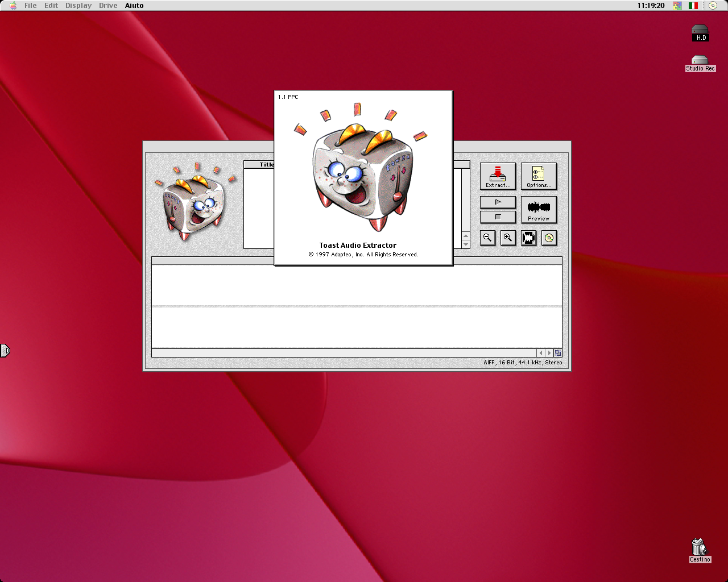The image size is (728, 582).
Task: Select the H.D hard disk icon
Action: pos(700,34)
